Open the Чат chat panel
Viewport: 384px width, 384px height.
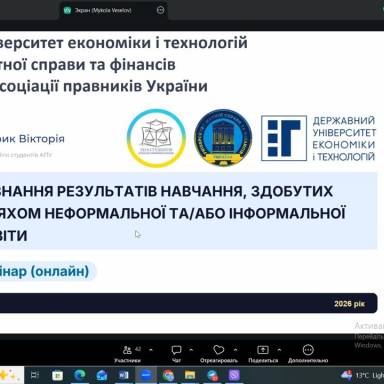[x=176, y=354]
